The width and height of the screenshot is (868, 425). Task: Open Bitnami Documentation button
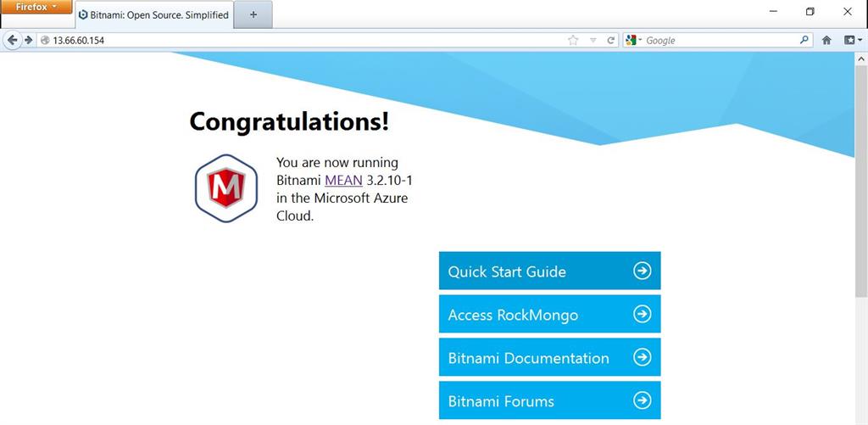click(x=549, y=357)
